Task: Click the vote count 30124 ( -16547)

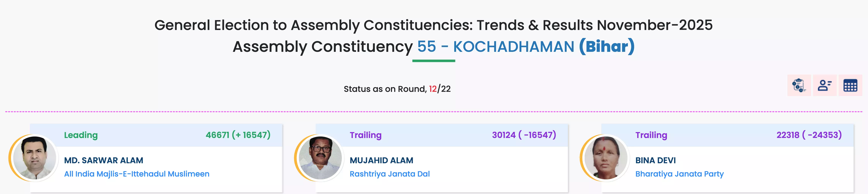Action: [x=524, y=135]
